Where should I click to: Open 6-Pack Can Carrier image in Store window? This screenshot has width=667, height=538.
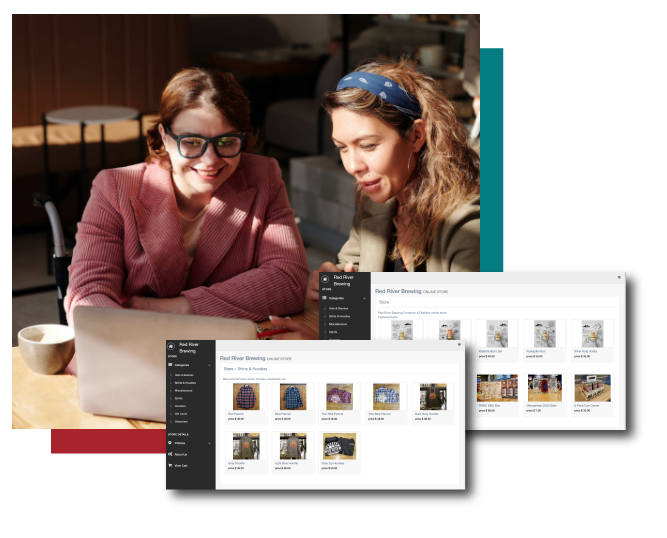click(x=593, y=387)
